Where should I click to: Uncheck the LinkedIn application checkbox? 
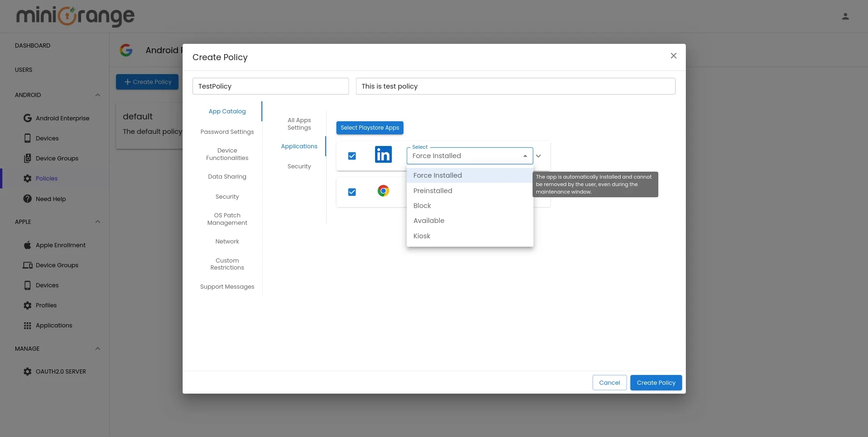pyautogui.click(x=352, y=156)
